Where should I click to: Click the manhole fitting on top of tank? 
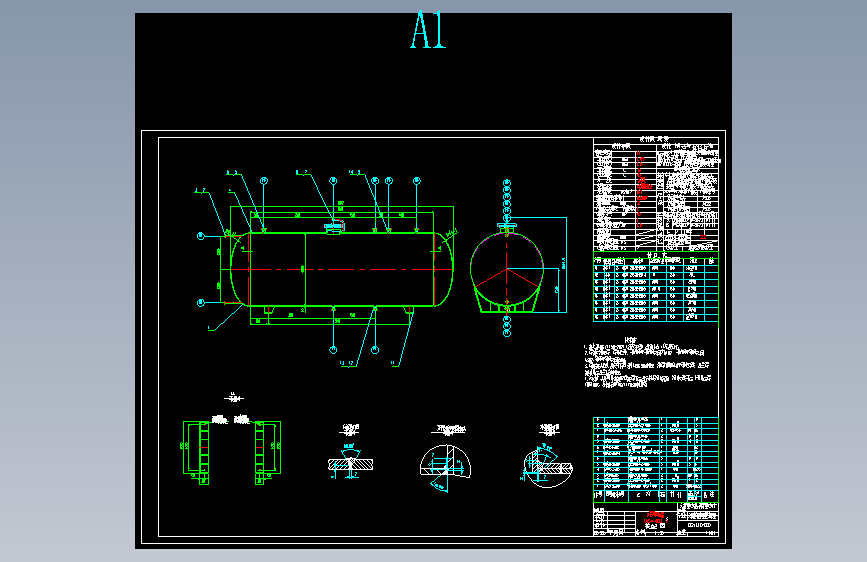point(334,226)
